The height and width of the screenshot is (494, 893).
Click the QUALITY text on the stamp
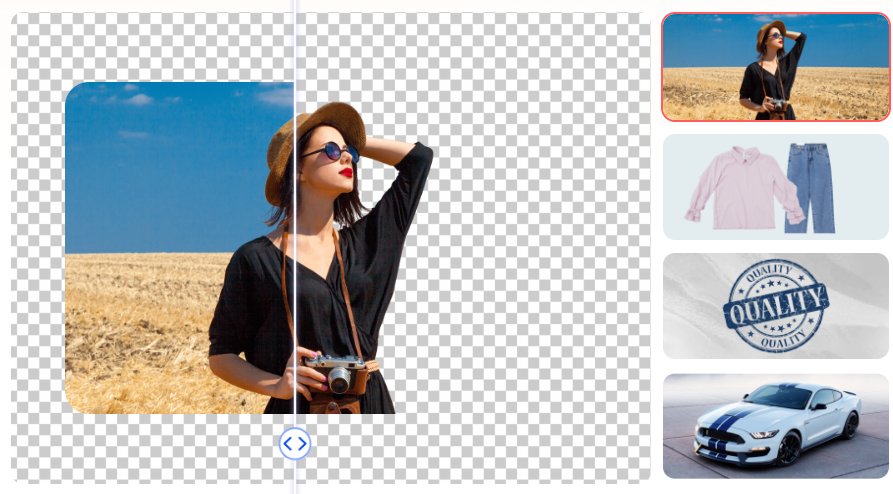coord(776,304)
